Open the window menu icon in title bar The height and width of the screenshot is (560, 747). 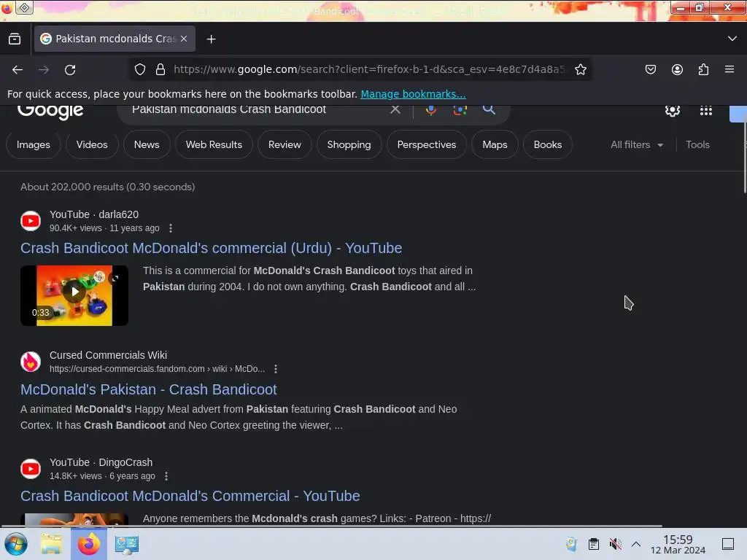(x=25, y=7)
